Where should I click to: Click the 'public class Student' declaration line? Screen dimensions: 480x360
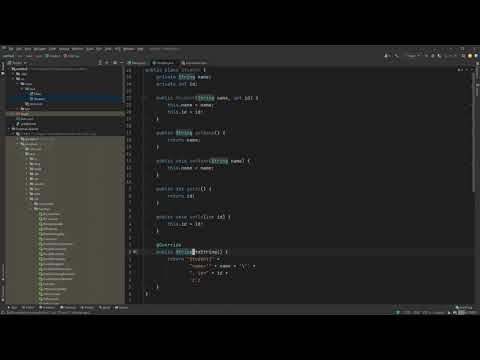[x=175, y=70]
